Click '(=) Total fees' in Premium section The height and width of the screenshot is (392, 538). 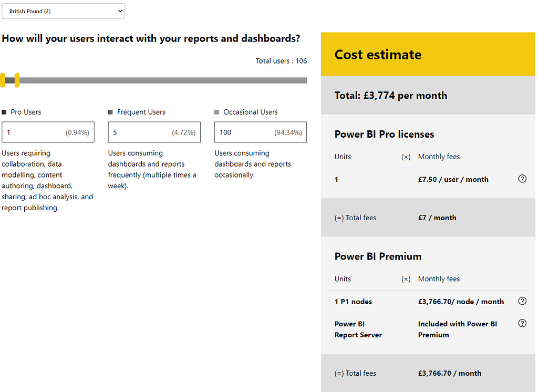click(x=355, y=373)
